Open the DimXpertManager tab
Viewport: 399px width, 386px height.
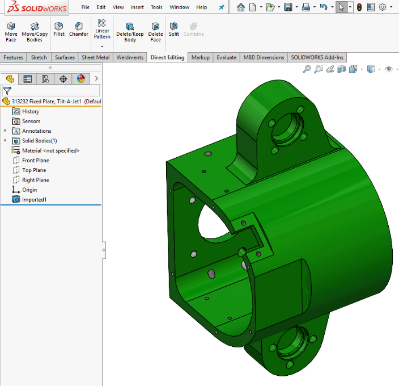point(63,79)
